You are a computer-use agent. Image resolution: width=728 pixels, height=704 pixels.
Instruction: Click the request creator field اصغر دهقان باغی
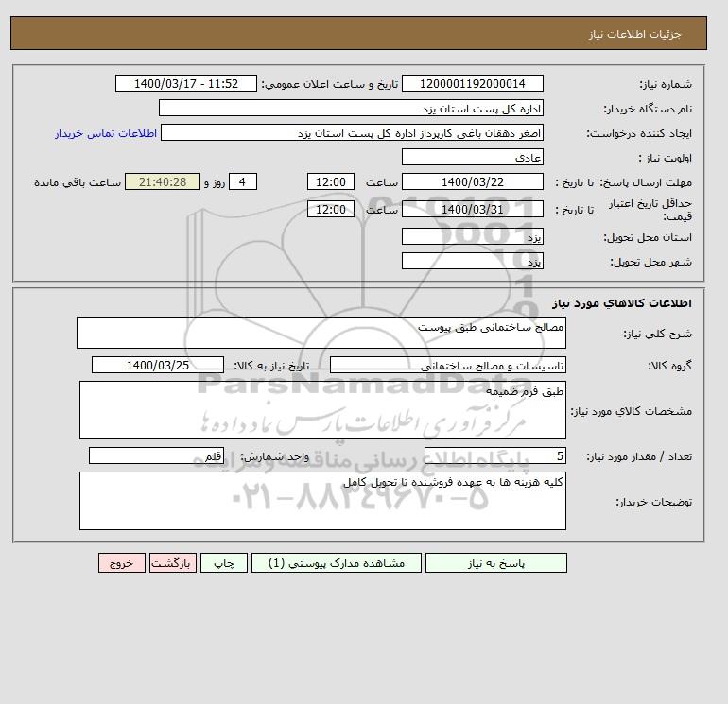(x=352, y=132)
